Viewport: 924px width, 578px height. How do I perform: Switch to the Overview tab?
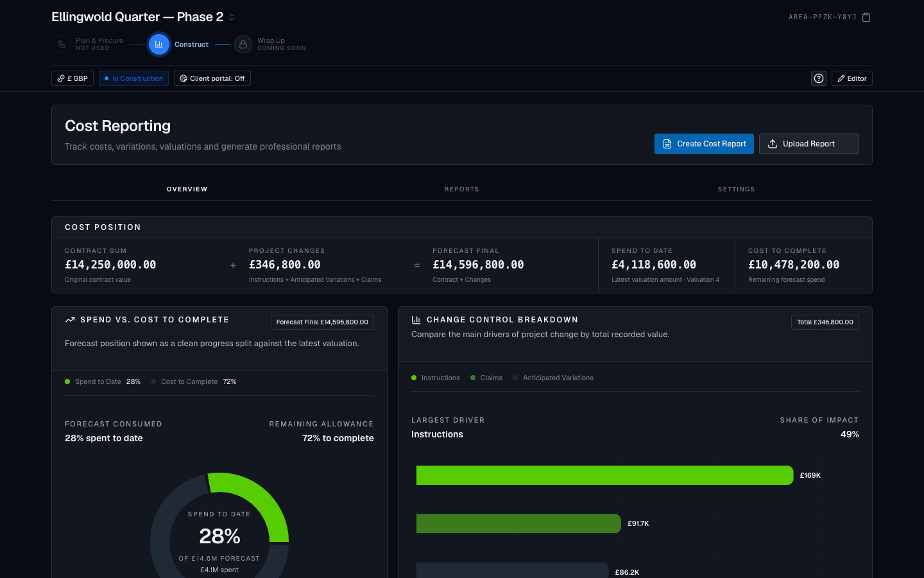(x=187, y=189)
